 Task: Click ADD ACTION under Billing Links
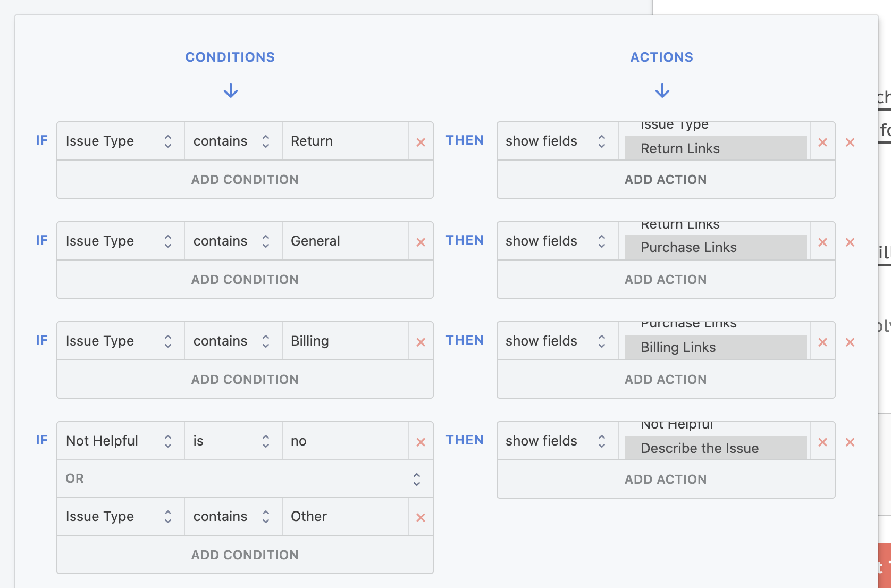[665, 379]
